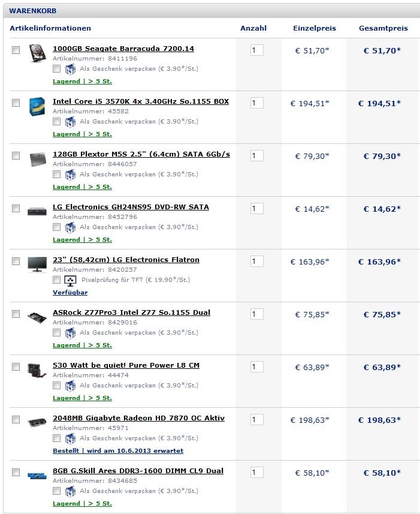This screenshot has width=420, height=514.
Task: Click quantity field for LG DVD-RW drive
Action: [256, 209]
